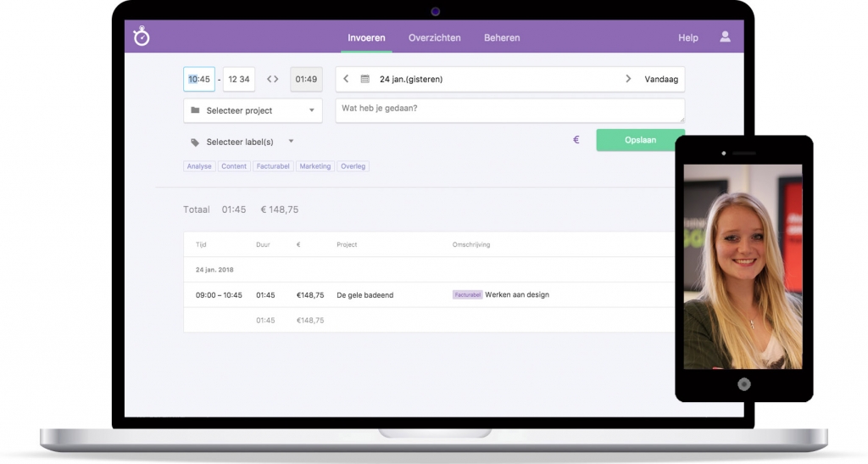Screen dimensions: 868x464
Task: Click the Totaal time 01:45
Action: 234,210
